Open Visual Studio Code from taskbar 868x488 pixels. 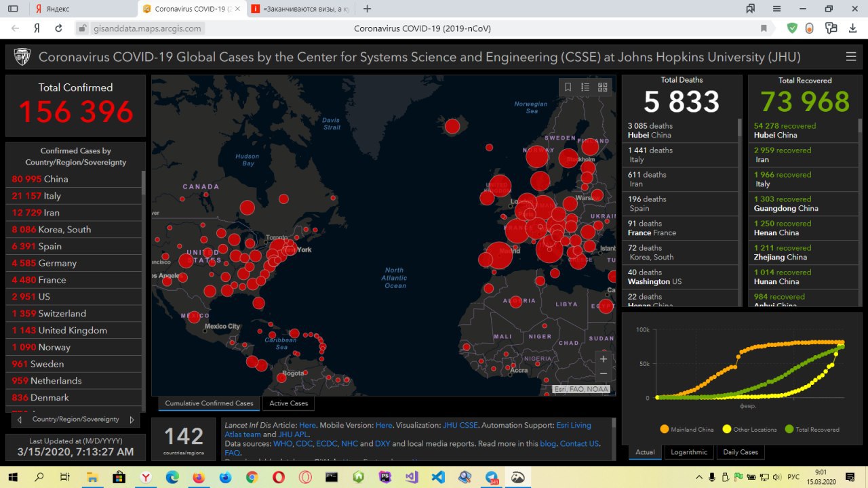click(x=438, y=477)
